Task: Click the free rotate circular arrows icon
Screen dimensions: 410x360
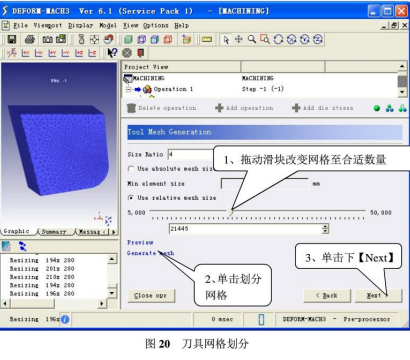Action: click(x=278, y=39)
